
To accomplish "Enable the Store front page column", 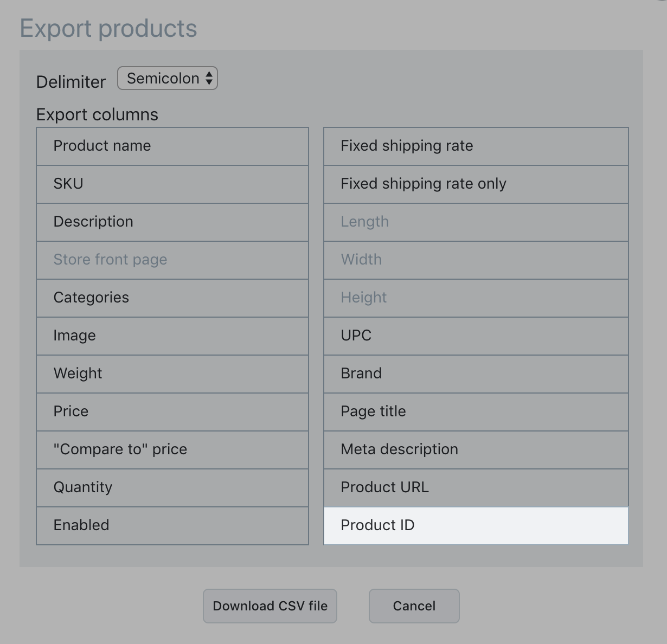I will pos(172,260).
